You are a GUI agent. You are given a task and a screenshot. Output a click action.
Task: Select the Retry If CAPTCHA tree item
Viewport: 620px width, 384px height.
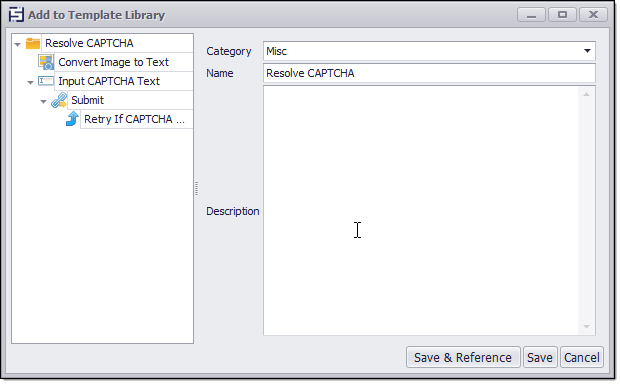(x=134, y=119)
